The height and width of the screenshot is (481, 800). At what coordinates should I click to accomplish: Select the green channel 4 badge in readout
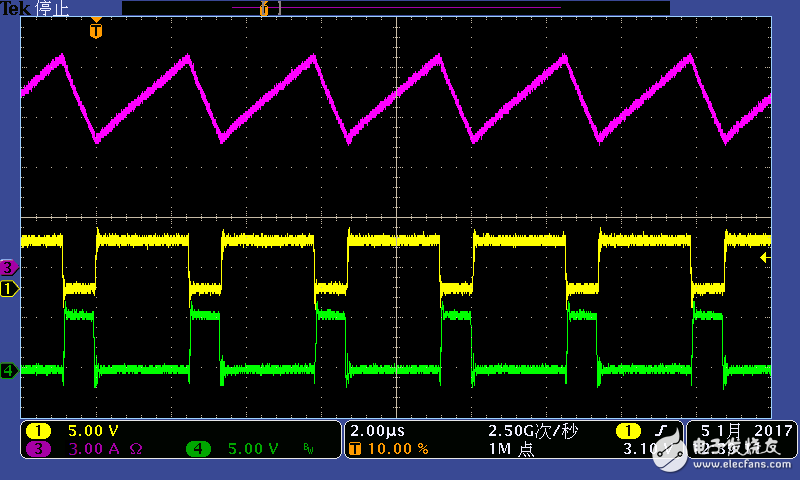198,449
